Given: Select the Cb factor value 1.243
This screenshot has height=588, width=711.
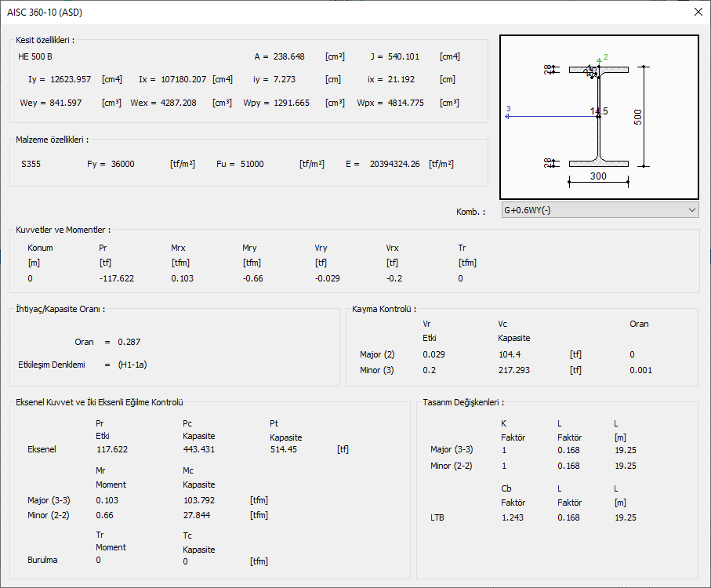Looking at the screenshot, I should pos(512,517).
